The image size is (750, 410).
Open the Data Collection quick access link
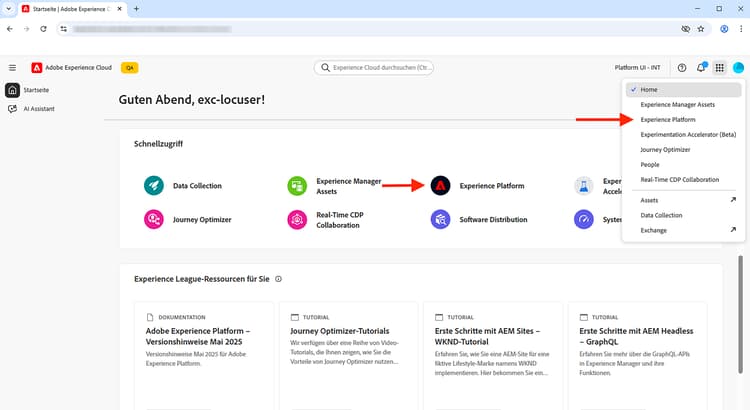(197, 186)
